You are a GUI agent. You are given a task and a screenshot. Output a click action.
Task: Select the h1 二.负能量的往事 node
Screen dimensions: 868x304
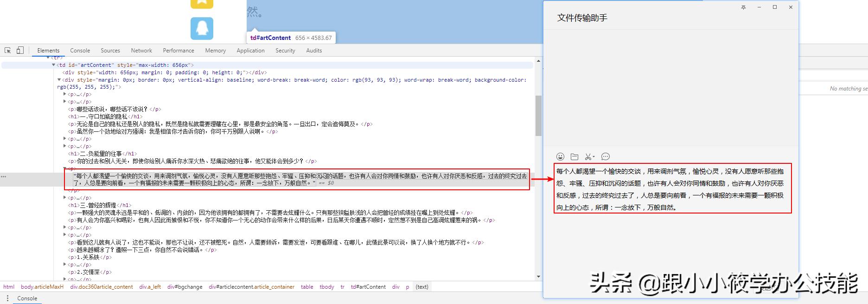(102, 154)
